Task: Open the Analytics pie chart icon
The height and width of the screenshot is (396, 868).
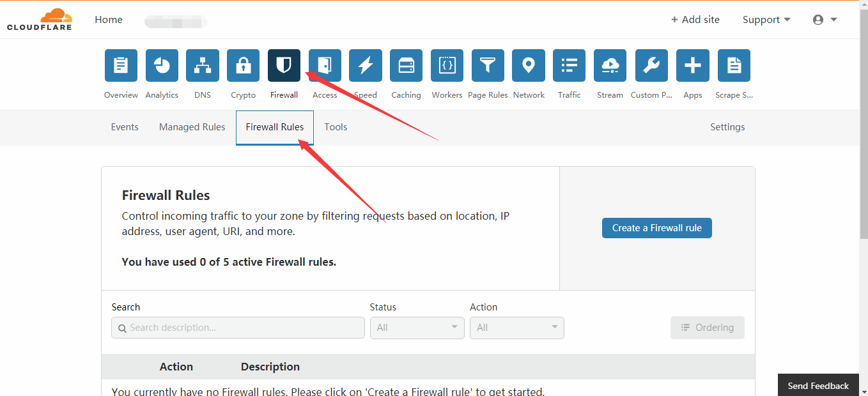Action: pos(162,66)
